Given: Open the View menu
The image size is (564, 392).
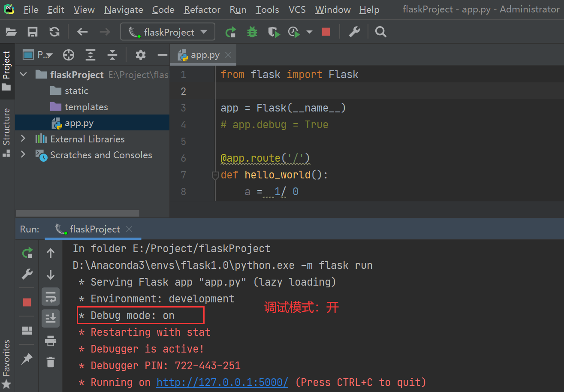Looking at the screenshot, I should pos(84,9).
